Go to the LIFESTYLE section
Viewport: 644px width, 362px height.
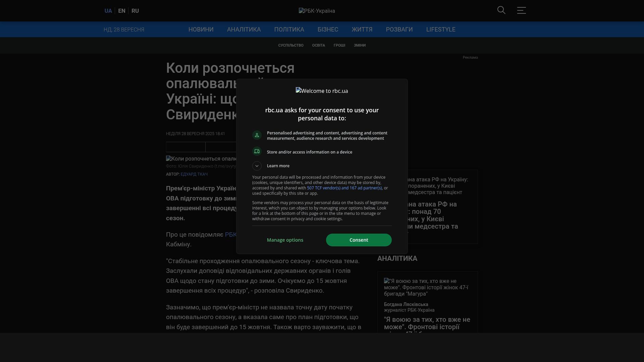(x=441, y=29)
